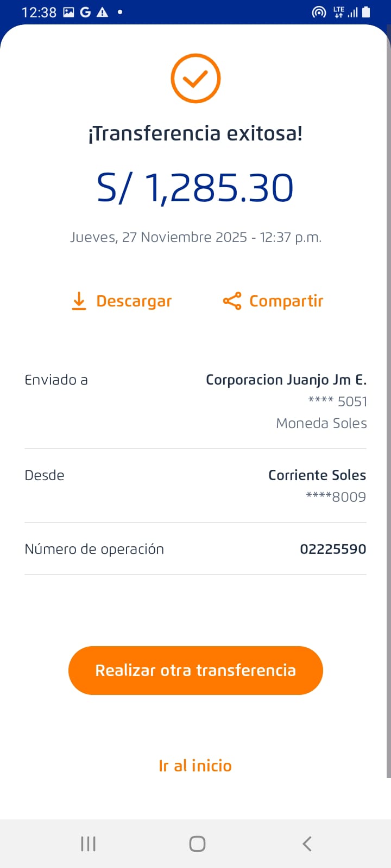Tap the battery icon in status bar
The image size is (391, 868).
tap(366, 12)
